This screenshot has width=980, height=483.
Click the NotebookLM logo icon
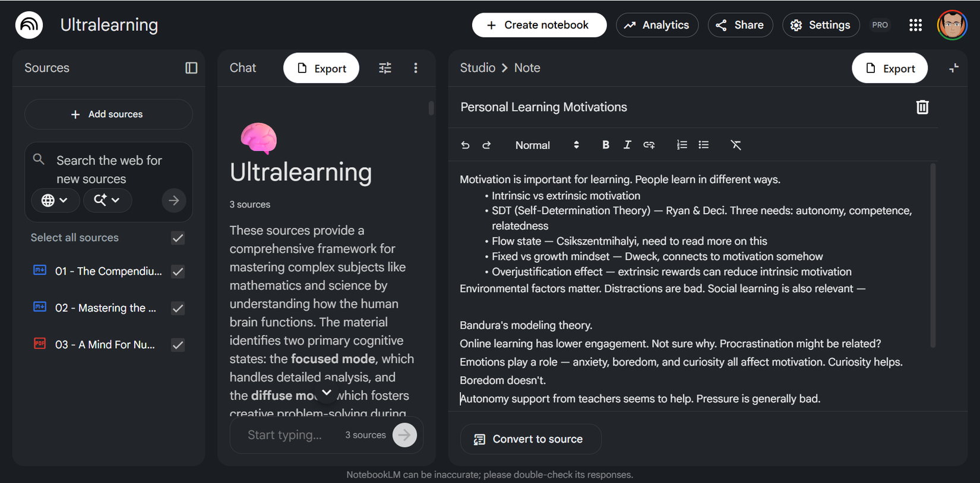29,25
